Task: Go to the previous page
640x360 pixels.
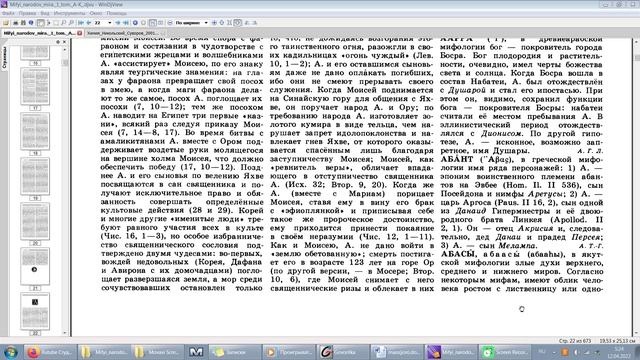Action: 89,23
